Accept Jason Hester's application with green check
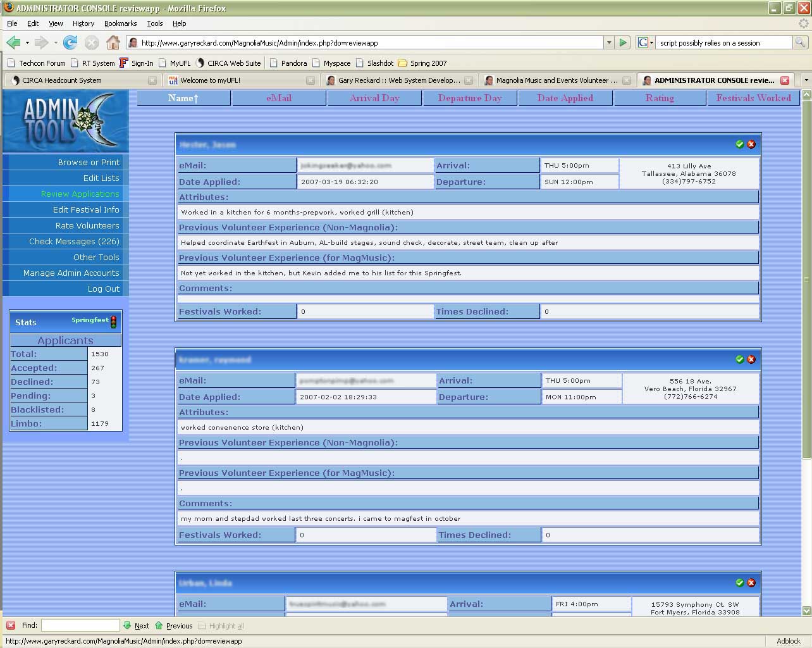Screen dimensions: 812x648 [x=739, y=144]
